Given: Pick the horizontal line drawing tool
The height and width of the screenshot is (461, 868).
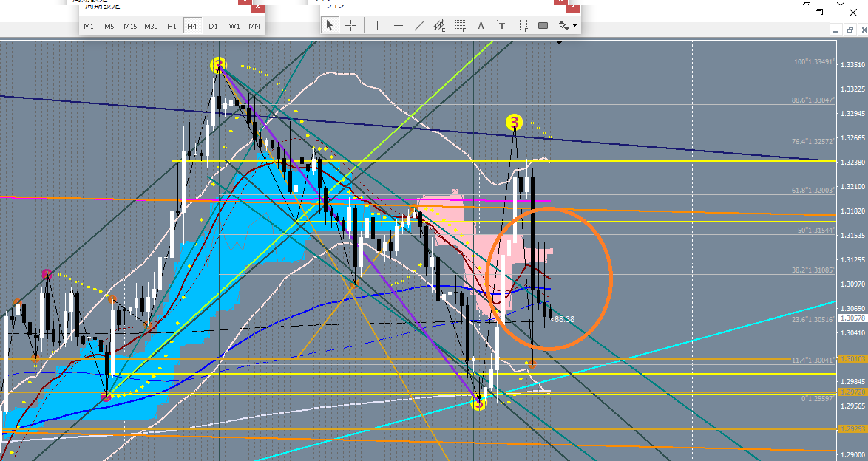Looking at the screenshot, I should click(x=398, y=25).
